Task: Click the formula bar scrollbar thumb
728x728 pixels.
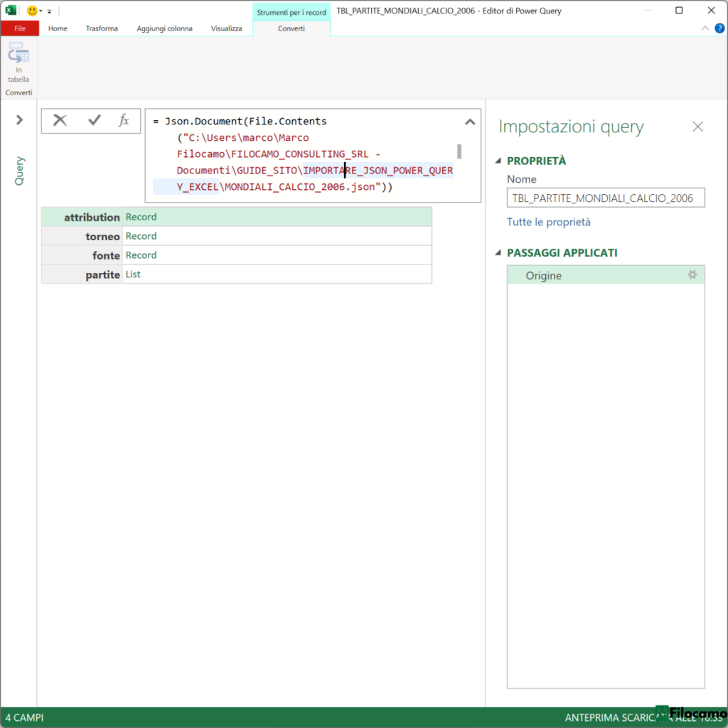Action: pos(459,151)
